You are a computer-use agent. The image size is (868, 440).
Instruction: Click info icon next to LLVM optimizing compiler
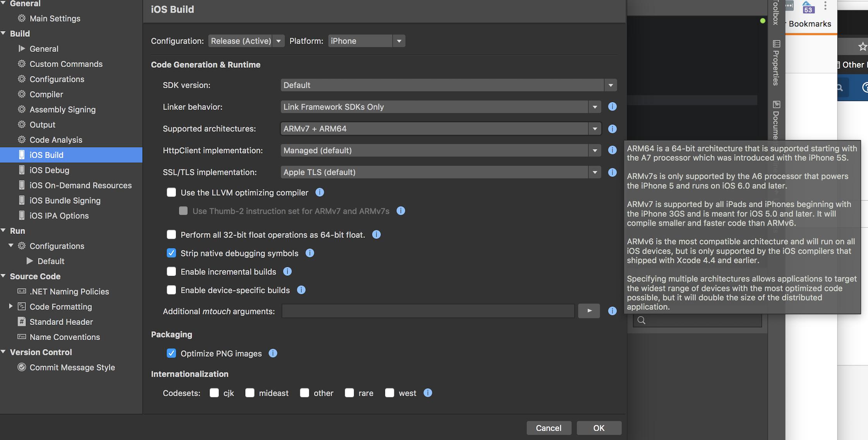(319, 192)
